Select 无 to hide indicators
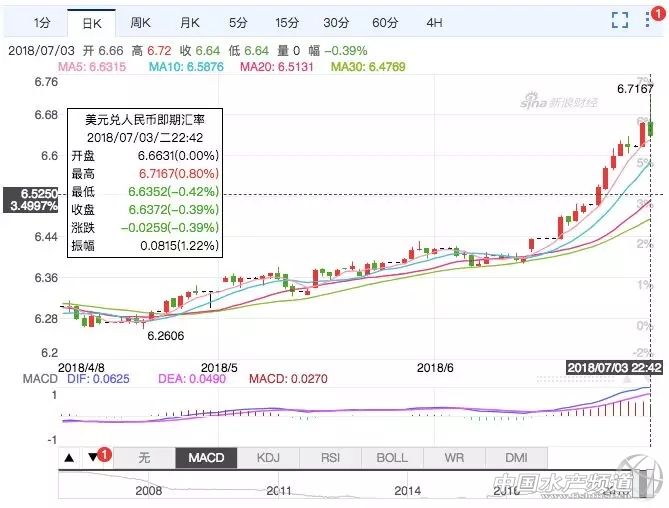This screenshot has height=508, width=669. (144, 458)
